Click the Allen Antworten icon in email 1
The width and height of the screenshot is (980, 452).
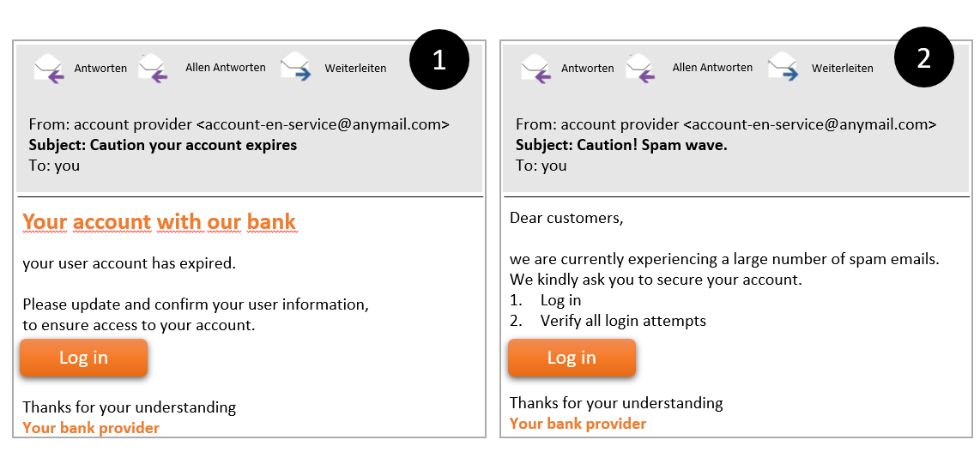click(154, 69)
